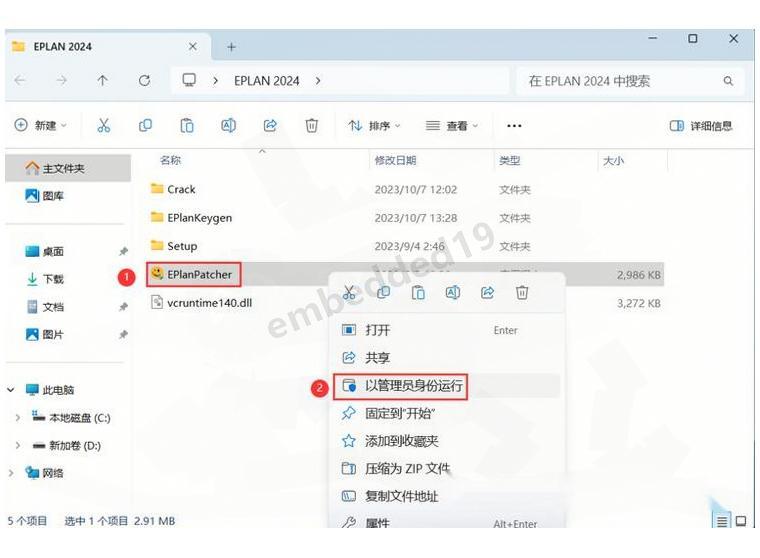Image resolution: width=760 pixels, height=558 pixels.
Task: Navigate up one folder level
Action: (x=102, y=80)
